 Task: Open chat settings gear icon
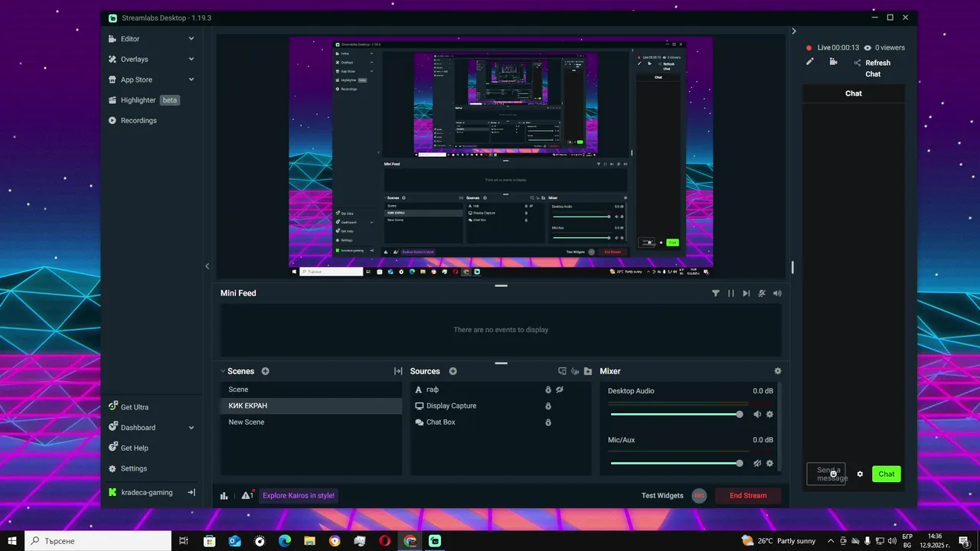(x=860, y=474)
